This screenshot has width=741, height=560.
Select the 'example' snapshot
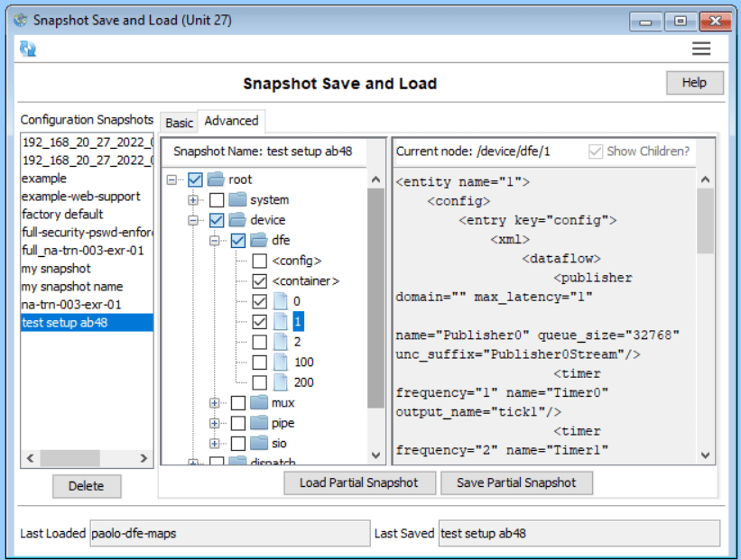[87, 179]
